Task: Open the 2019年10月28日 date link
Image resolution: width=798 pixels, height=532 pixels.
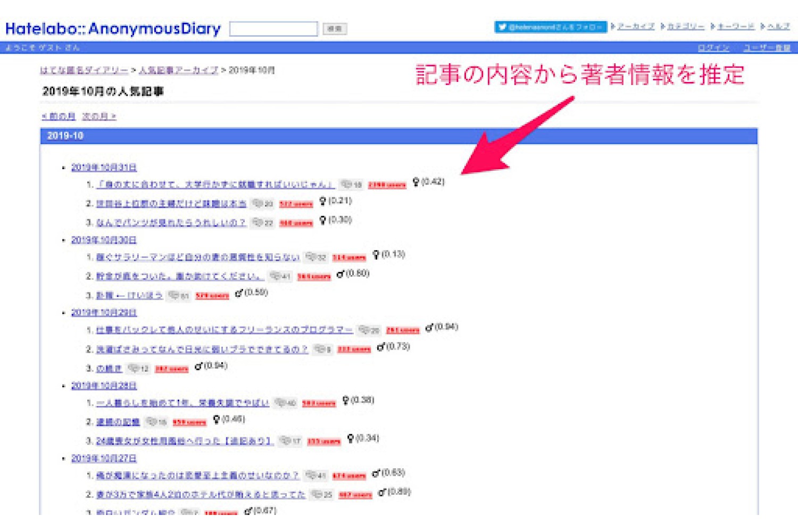Action: [104, 386]
